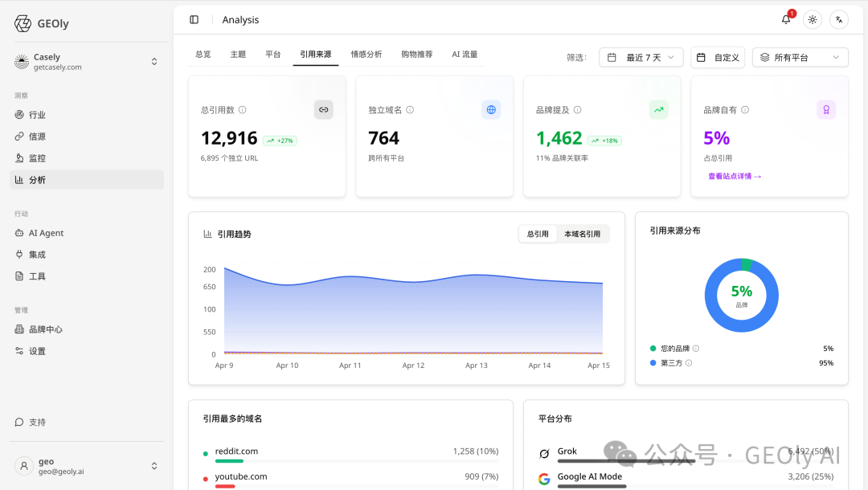Open 支持 support in sidebar

pyautogui.click(x=87, y=422)
